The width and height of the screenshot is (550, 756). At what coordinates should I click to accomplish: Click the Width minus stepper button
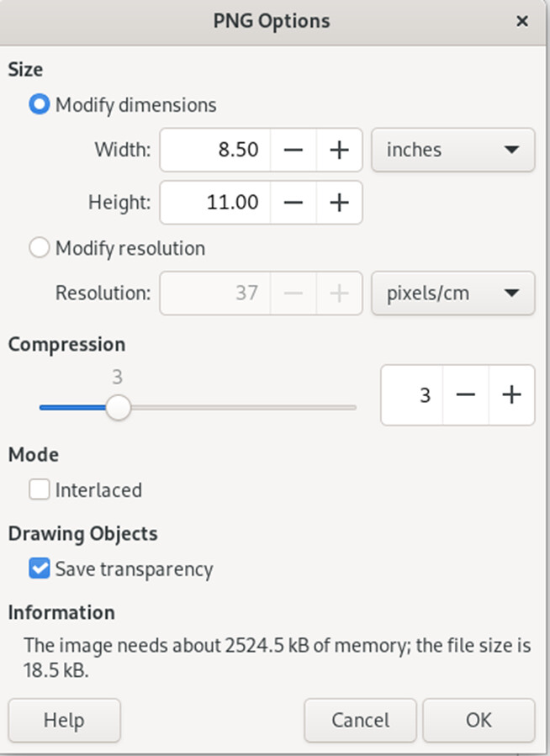coord(294,151)
